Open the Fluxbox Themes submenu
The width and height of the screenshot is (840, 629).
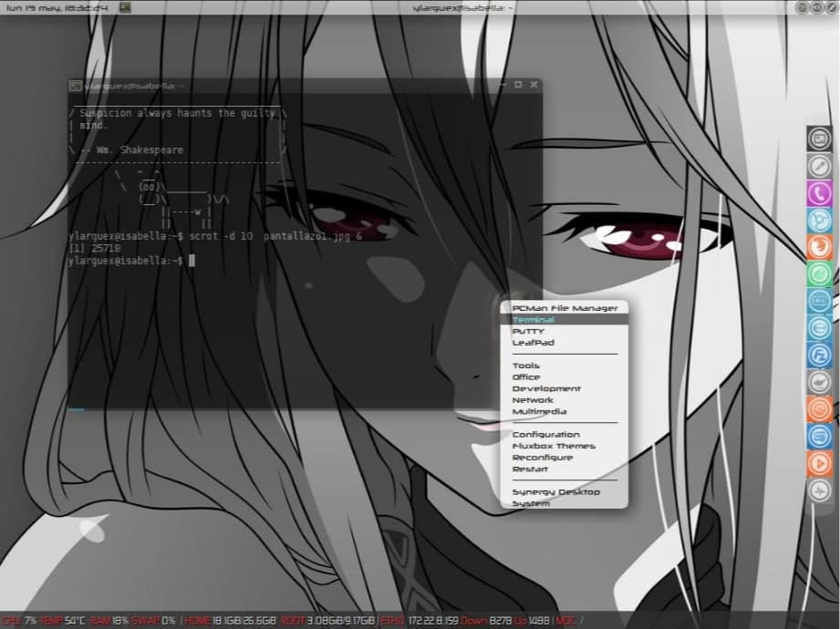[553, 447]
